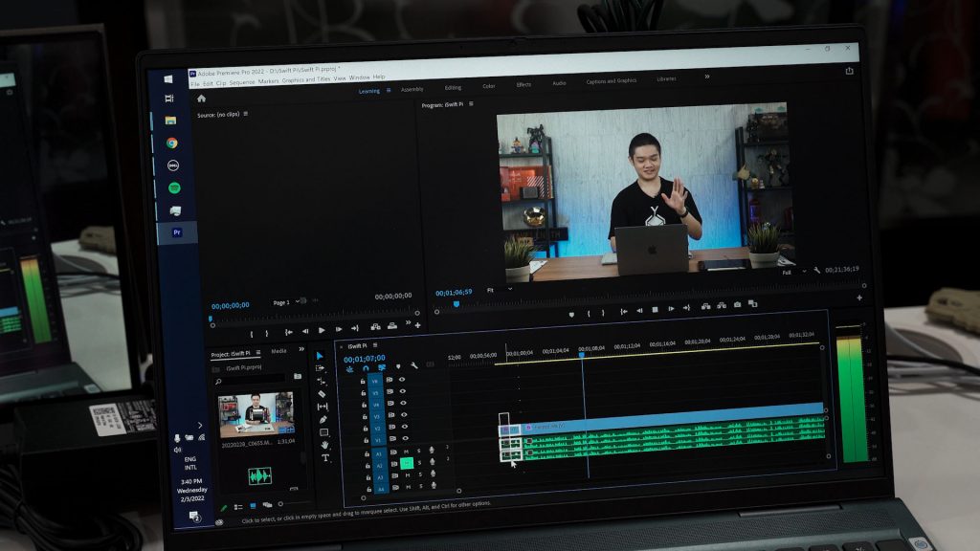Activate the Pen tool
This screenshot has height=551, width=980.
click(x=323, y=420)
